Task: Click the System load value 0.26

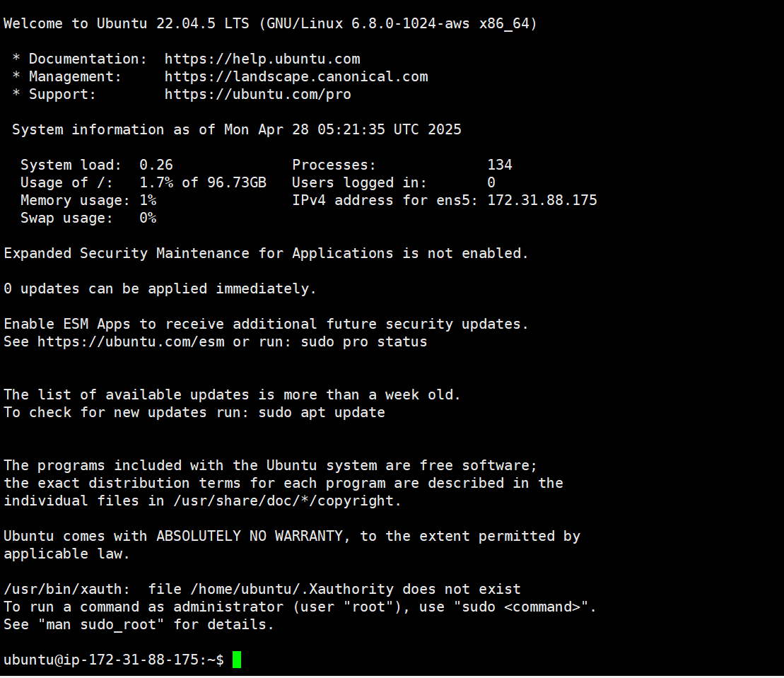Action: click(x=156, y=165)
